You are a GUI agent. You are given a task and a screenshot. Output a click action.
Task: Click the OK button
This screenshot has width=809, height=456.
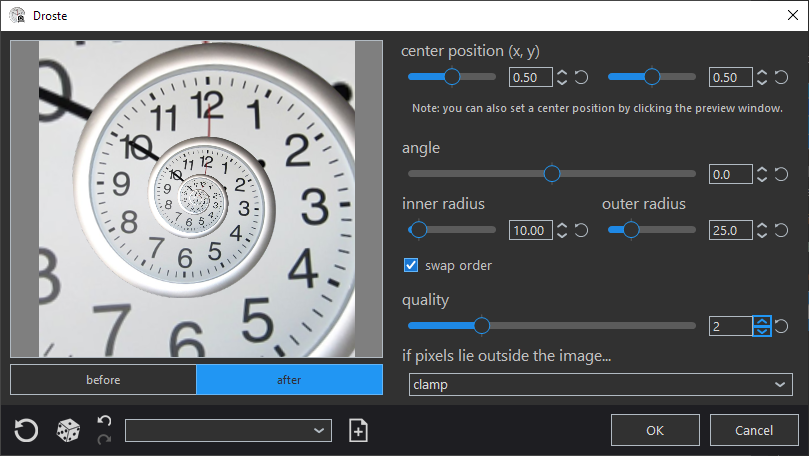[655, 430]
